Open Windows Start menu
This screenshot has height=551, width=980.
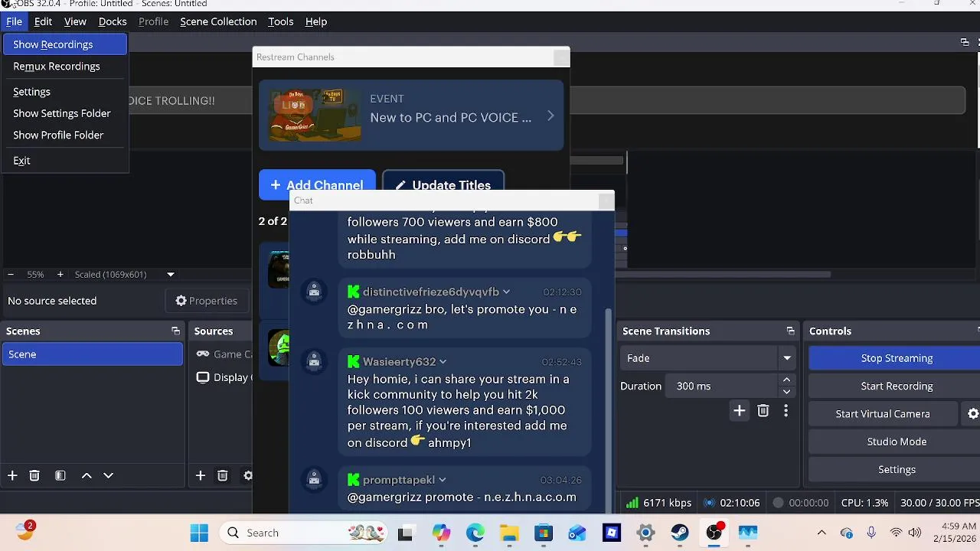tap(199, 533)
